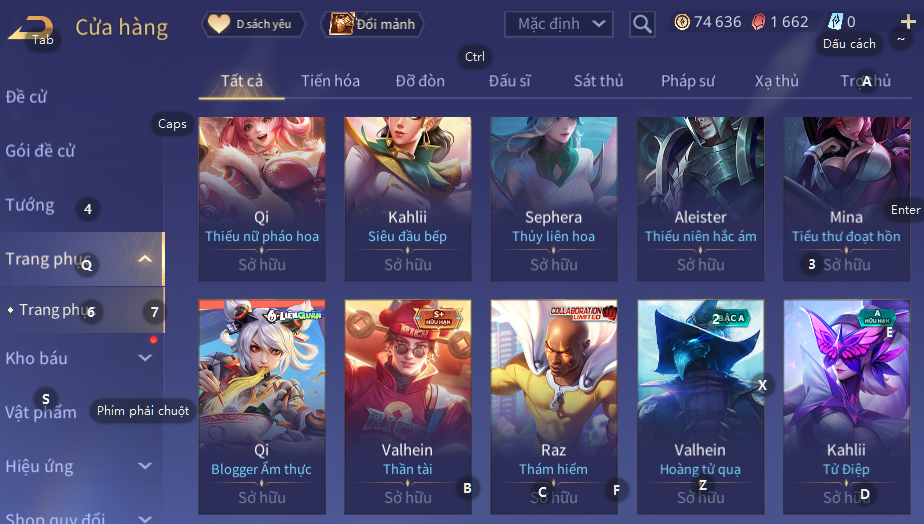Click the gold coin currency icon
924x524 pixels.
coord(682,22)
